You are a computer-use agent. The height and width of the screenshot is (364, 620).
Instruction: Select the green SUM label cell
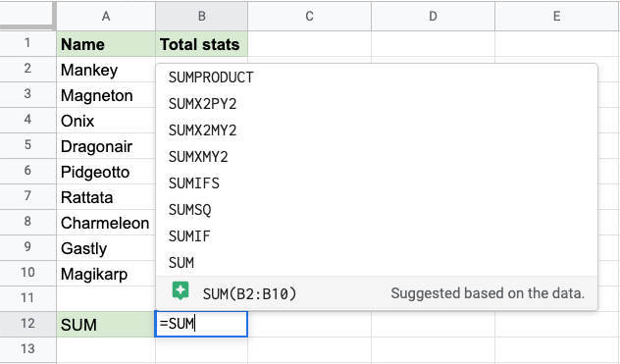106,325
